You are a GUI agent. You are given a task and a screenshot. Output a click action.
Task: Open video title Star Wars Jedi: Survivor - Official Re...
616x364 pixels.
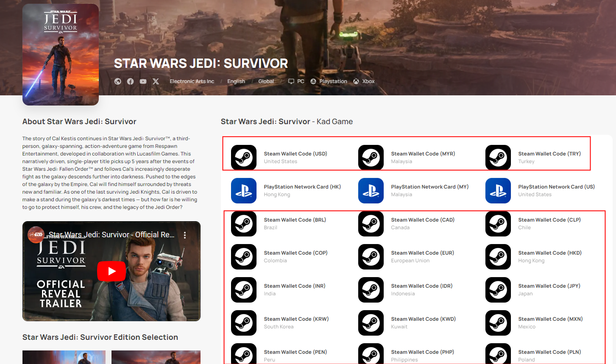pos(111,235)
